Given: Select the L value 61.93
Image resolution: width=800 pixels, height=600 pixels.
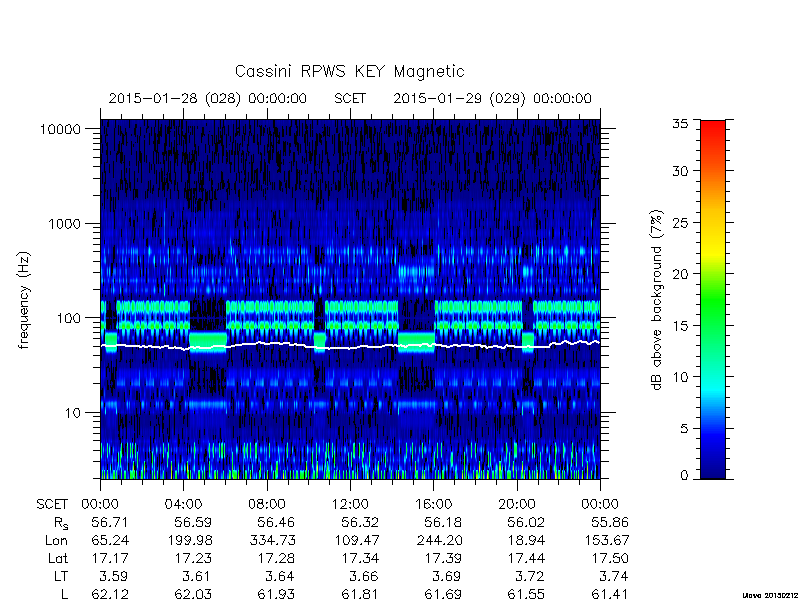Looking at the screenshot, I should tap(276, 594).
